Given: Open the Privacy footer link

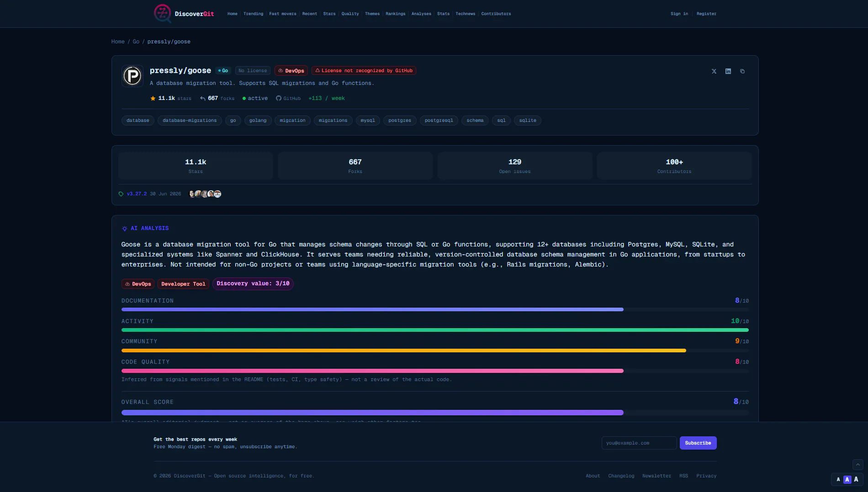Looking at the screenshot, I should (706, 476).
